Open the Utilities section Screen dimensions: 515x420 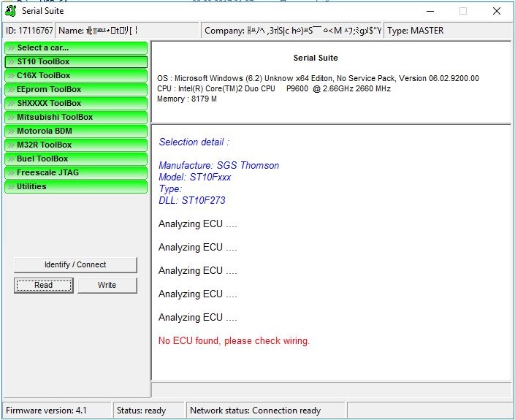(76, 187)
